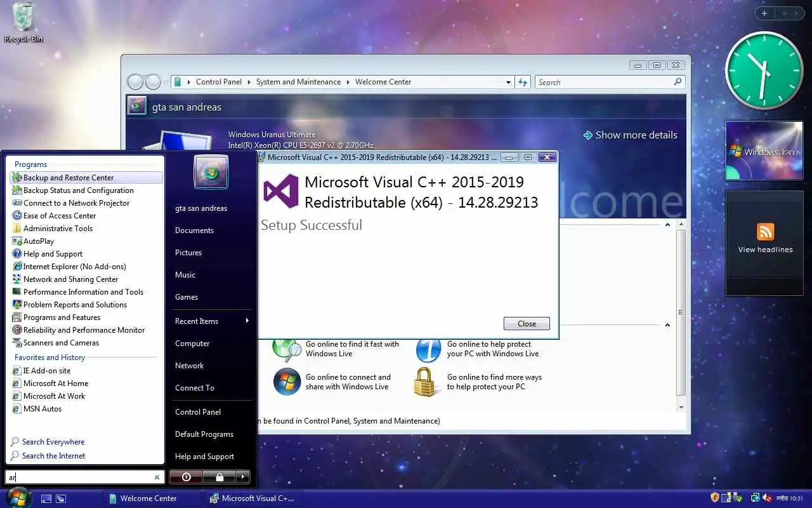Open Programs and Features
Viewport: 812px width, 508px height.
point(56,317)
